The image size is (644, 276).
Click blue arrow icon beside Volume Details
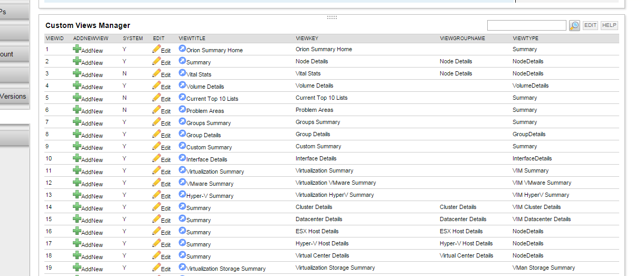pyautogui.click(x=183, y=85)
